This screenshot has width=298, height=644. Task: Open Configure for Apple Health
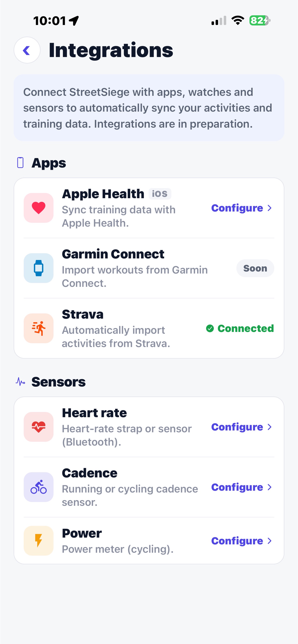[x=242, y=208]
